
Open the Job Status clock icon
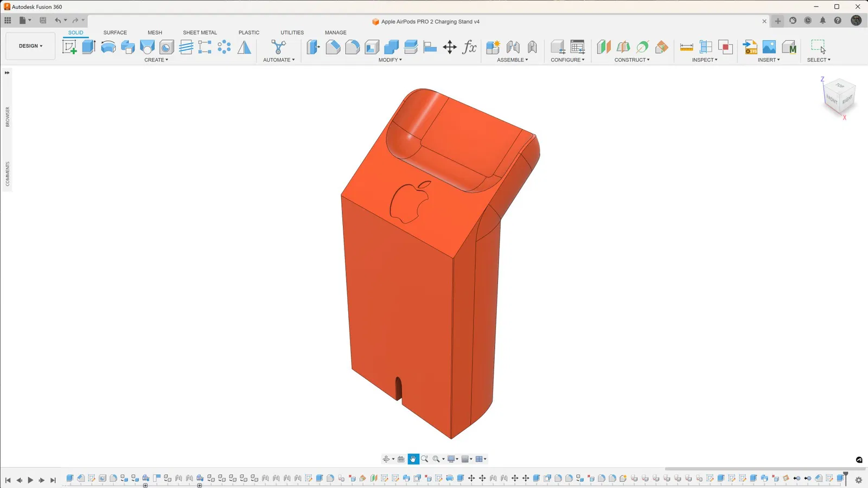(x=808, y=21)
